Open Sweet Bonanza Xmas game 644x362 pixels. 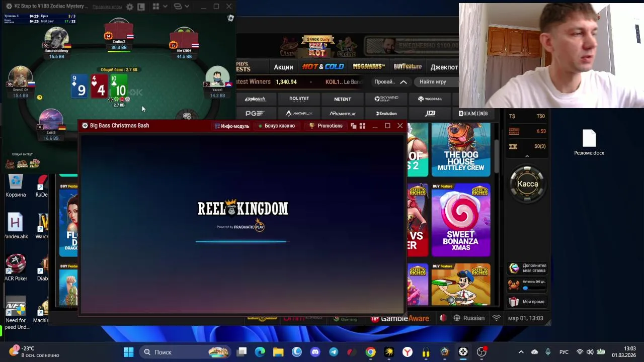pos(461,220)
